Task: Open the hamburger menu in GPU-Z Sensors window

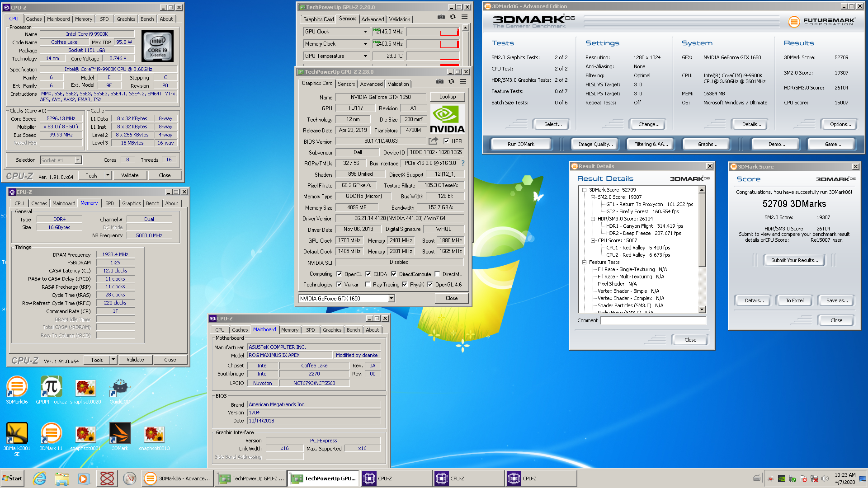Action: 464,17
